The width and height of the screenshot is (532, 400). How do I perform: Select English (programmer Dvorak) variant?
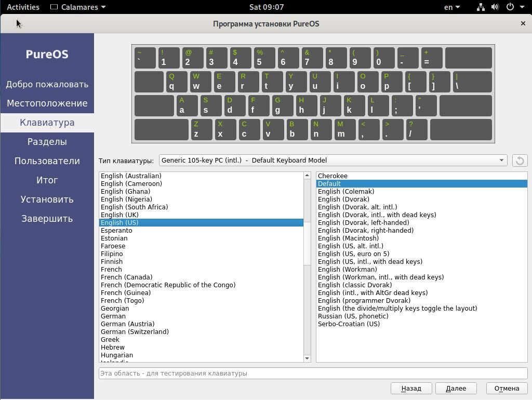[422, 301]
